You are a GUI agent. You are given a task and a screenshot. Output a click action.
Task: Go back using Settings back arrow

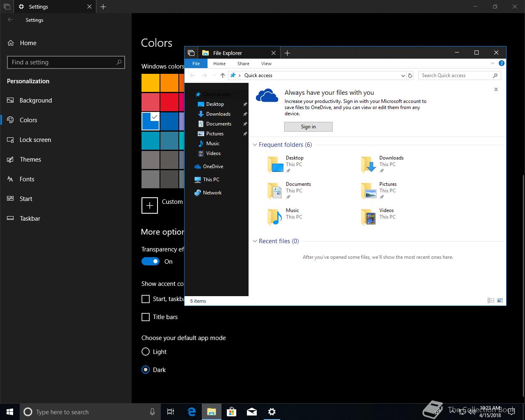pyautogui.click(x=10, y=20)
